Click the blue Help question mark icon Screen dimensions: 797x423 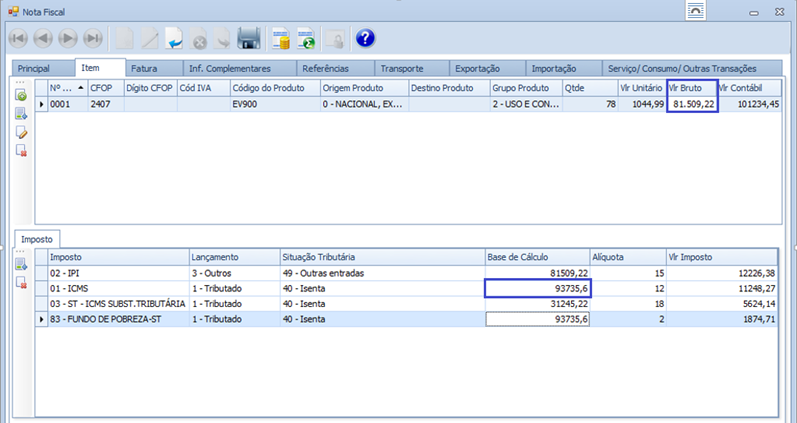pyautogui.click(x=365, y=39)
